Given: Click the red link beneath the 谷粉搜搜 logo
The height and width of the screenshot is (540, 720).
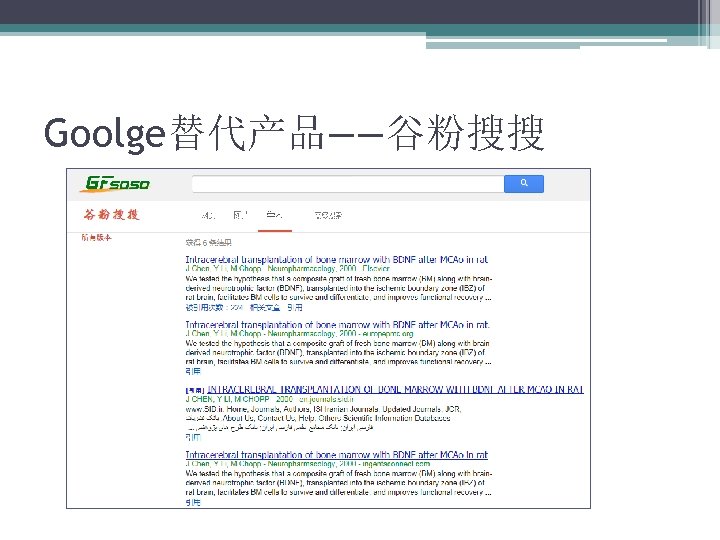Looking at the screenshot, I should (96, 237).
